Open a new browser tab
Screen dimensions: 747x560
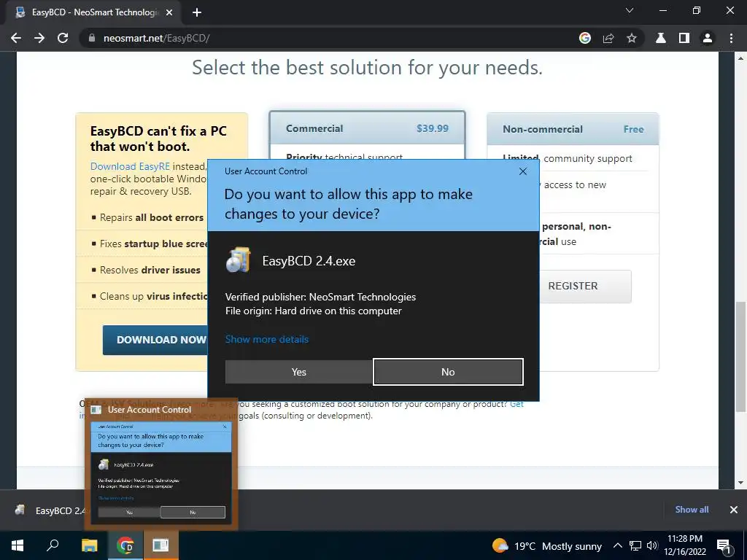(197, 12)
